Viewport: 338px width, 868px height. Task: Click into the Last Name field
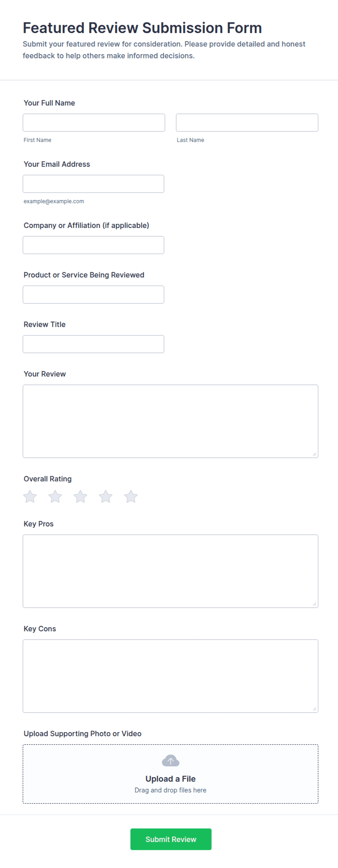pyautogui.click(x=247, y=123)
